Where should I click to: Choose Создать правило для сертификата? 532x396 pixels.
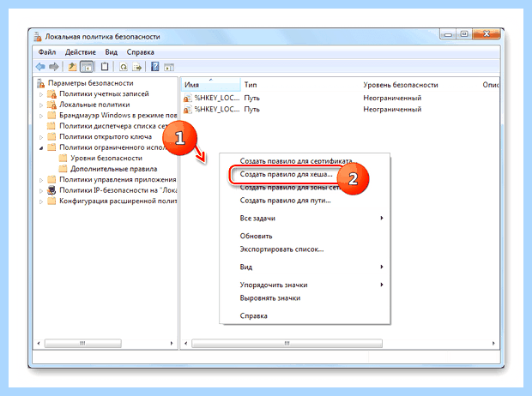pyautogui.click(x=305, y=160)
